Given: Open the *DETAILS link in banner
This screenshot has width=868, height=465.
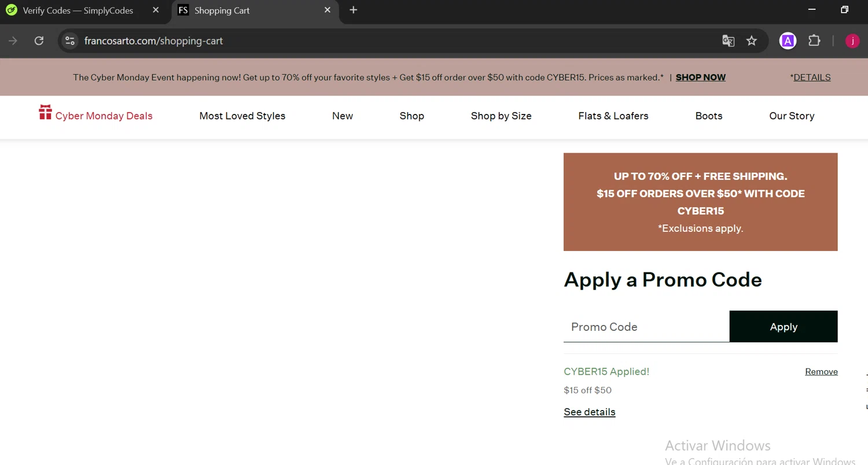Looking at the screenshot, I should tap(810, 77).
